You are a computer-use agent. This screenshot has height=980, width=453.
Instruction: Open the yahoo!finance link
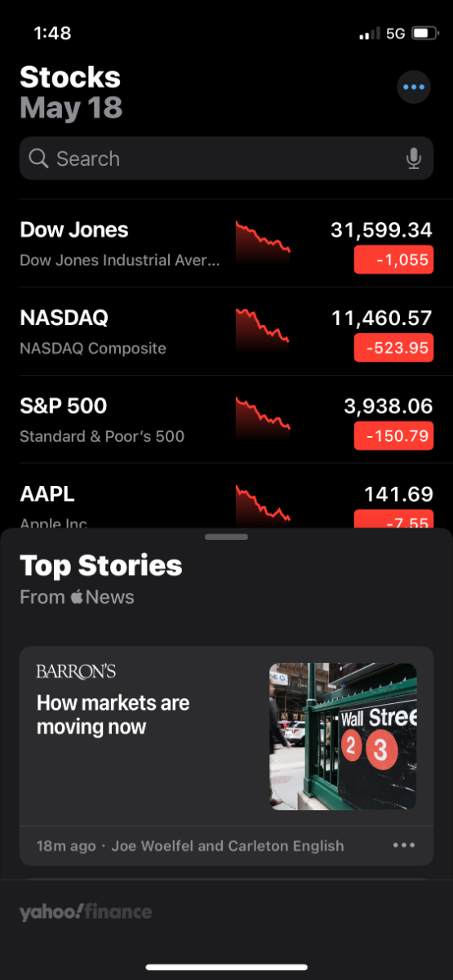click(x=86, y=912)
